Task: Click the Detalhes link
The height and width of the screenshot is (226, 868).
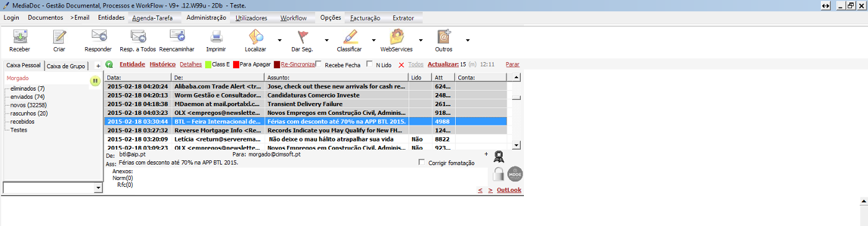Action: coord(191,64)
